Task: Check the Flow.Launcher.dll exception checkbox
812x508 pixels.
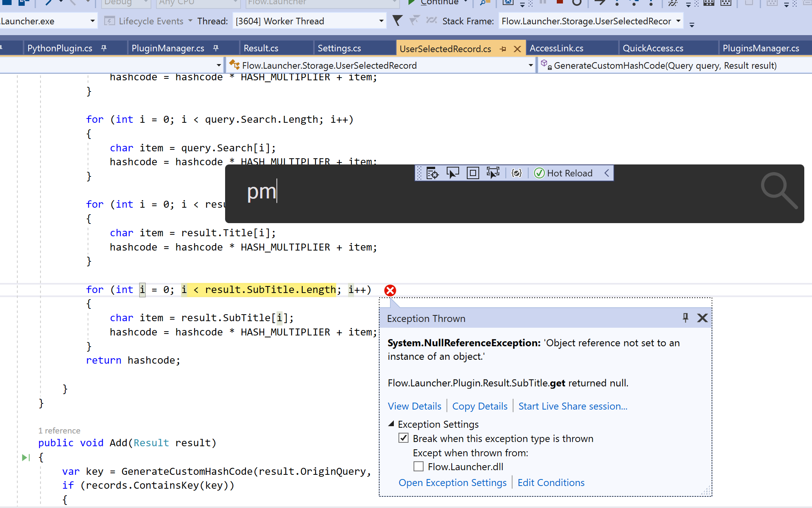Action: pos(419,466)
